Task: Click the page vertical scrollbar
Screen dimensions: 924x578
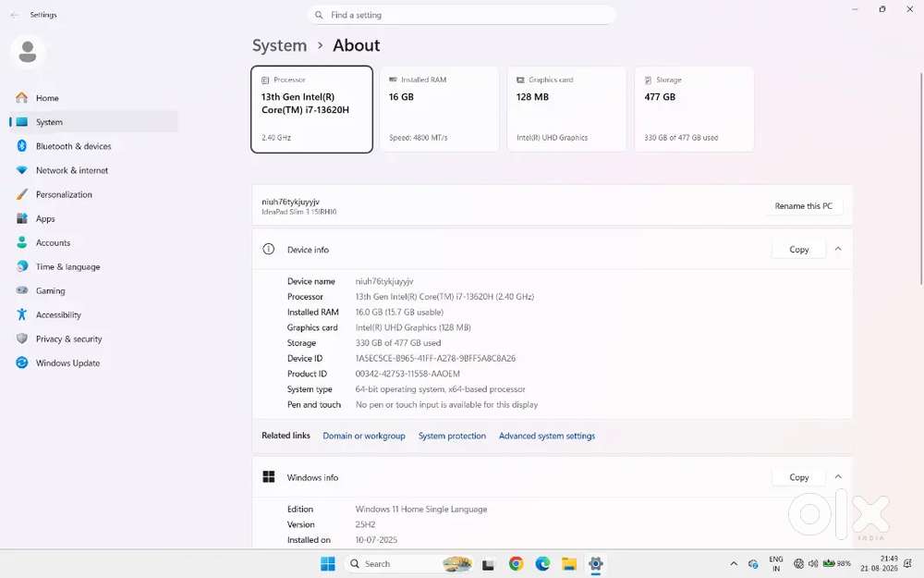Action: (x=921, y=177)
